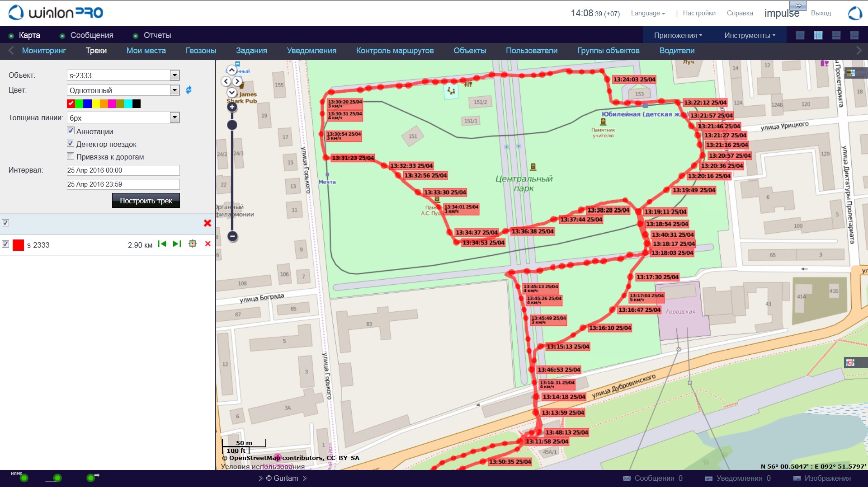Select the blue color swatch
Screen dimensions: 868x488
tap(87, 104)
